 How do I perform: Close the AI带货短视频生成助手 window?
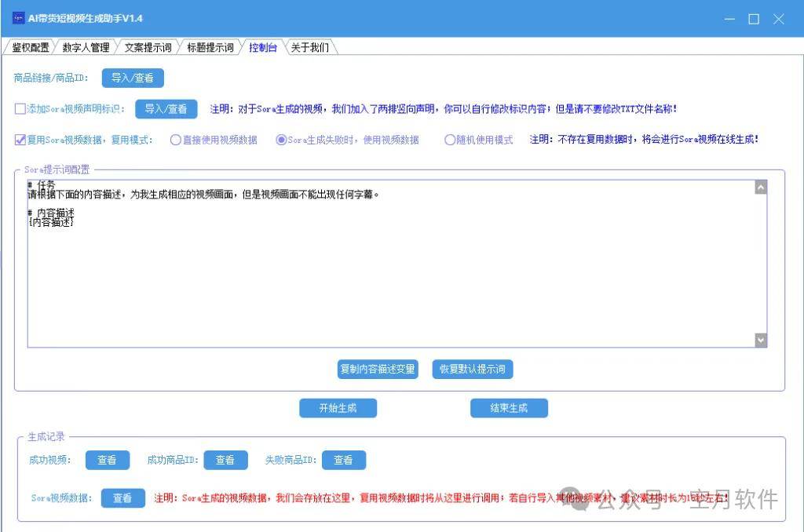(x=778, y=19)
